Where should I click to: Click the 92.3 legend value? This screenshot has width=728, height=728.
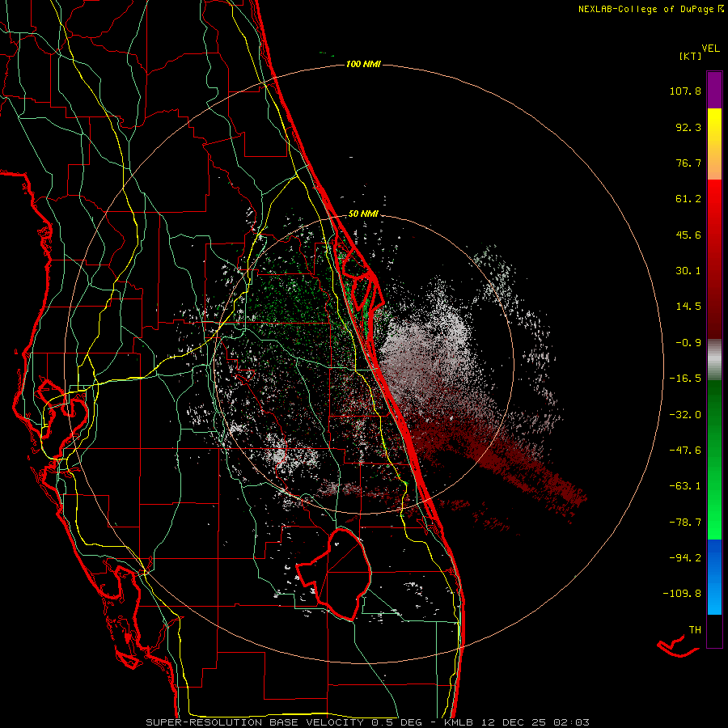[x=688, y=127]
